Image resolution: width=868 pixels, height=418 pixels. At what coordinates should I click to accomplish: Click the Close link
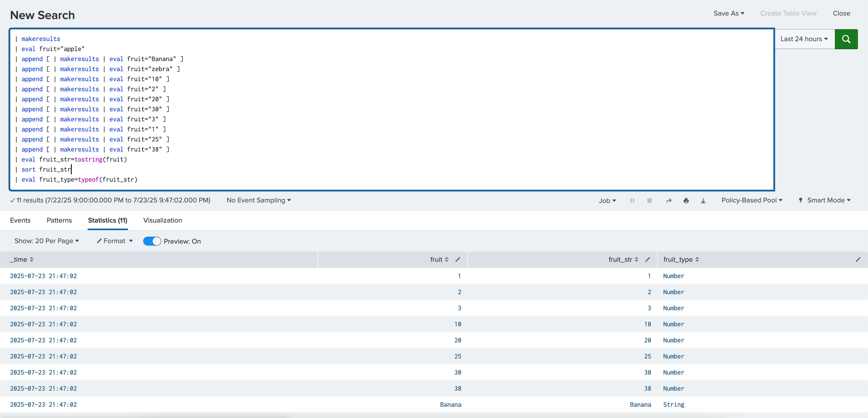click(x=841, y=13)
